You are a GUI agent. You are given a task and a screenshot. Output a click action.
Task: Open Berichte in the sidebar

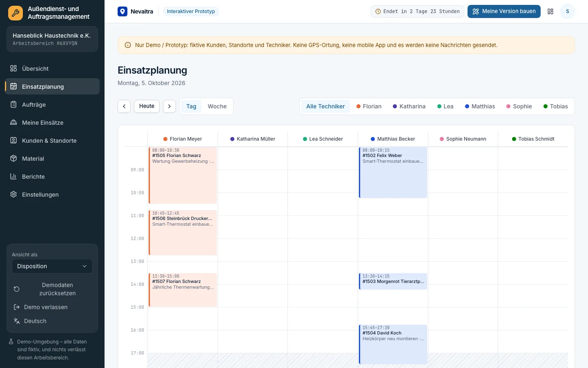tap(52, 176)
